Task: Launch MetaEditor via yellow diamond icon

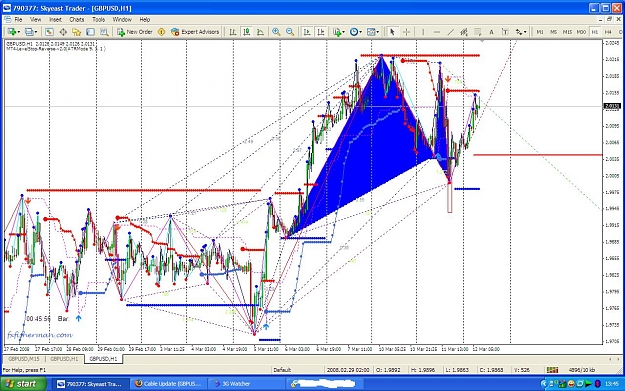Action: coord(161,32)
